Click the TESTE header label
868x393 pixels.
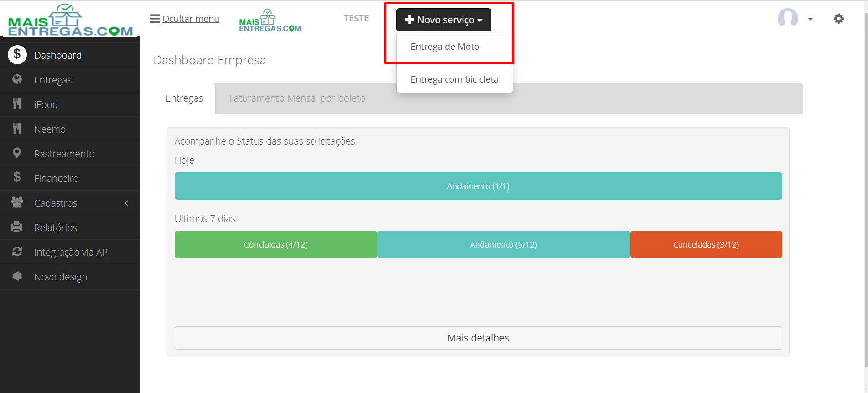[356, 18]
